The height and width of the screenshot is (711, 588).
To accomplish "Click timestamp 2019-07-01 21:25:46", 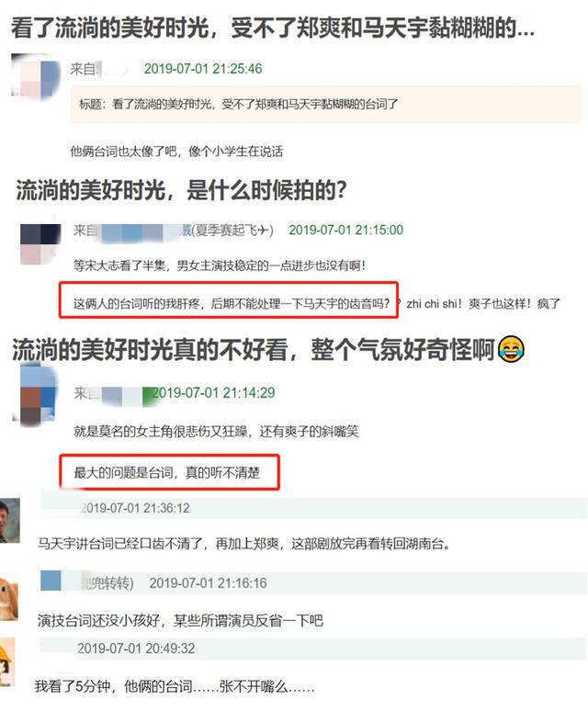I will coord(203,69).
